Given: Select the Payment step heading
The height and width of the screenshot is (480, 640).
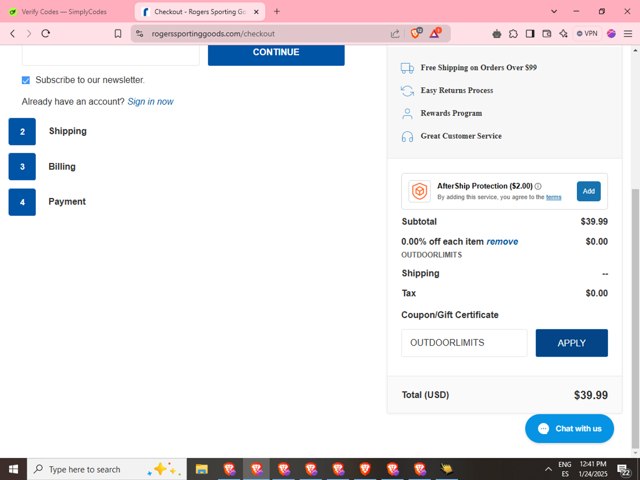Looking at the screenshot, I should coord(67,202).
